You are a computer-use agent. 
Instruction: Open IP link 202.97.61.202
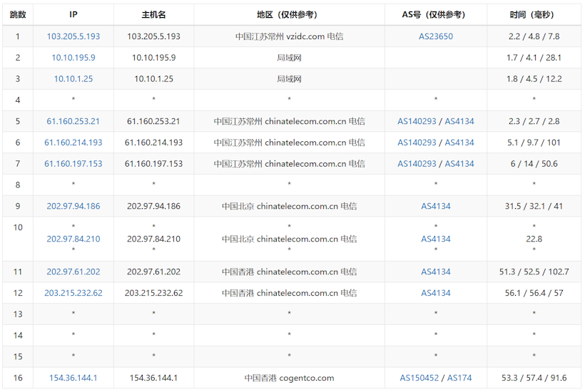pyautogui.click(x=73, y=272)
